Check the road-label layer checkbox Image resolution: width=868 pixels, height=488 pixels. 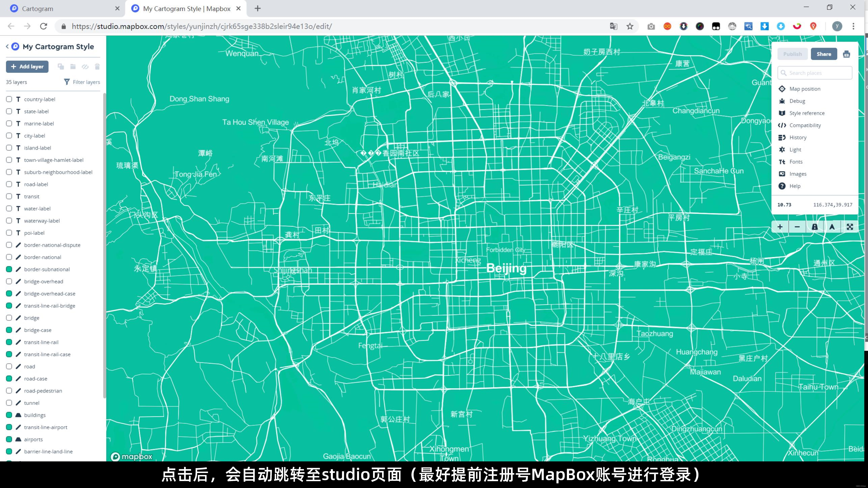pyautogui.click(x=9, y=184)
